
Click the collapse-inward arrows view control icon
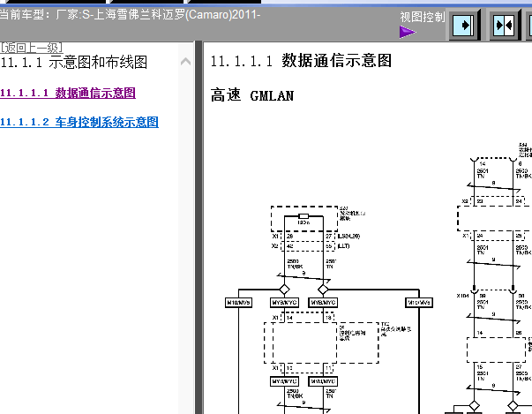pyautogui.click(x=504, y=26)
